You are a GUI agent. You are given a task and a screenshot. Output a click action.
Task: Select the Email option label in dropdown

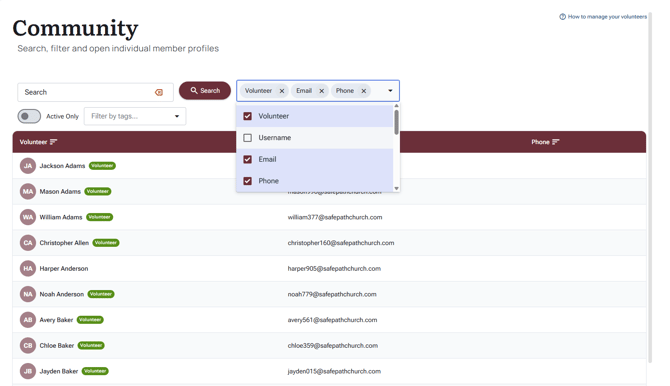(267, 159)
